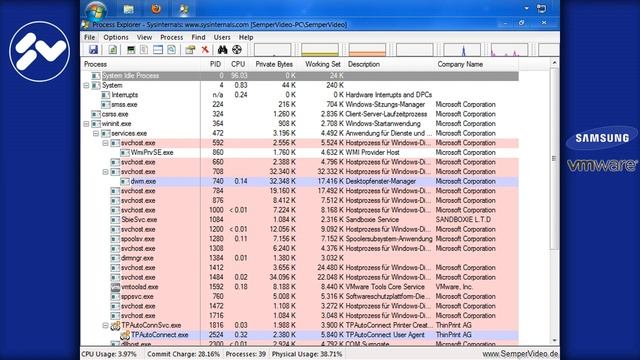Select the crosshair Find Window's Process icon
The image size is (640, 360).
click(x=237, y=50)
